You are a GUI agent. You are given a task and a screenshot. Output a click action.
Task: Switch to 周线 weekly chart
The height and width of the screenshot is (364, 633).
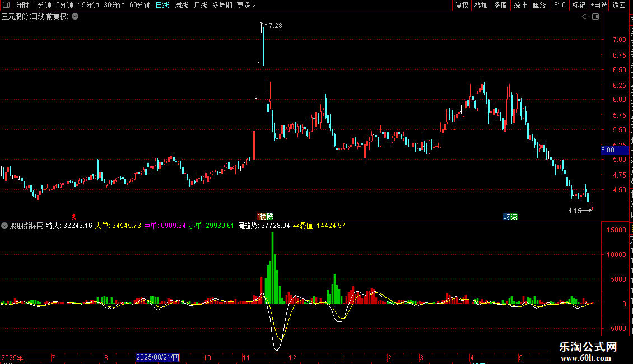[181, 5]
